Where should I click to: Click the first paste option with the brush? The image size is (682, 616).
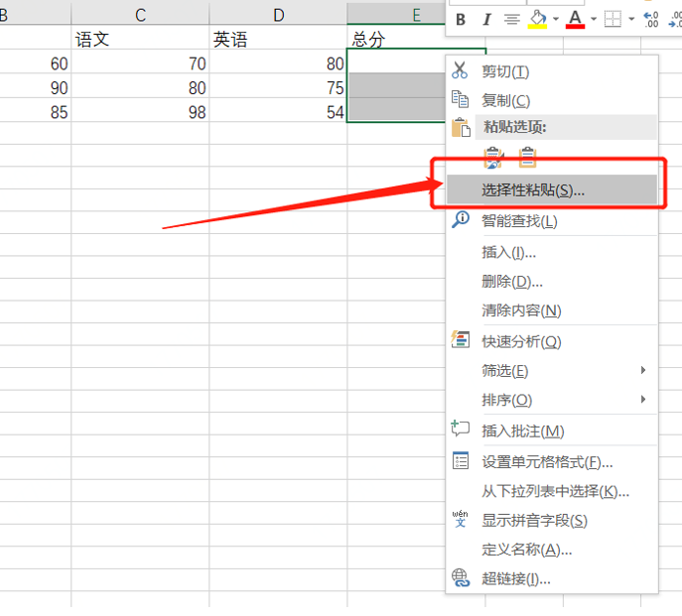[493, 158]
